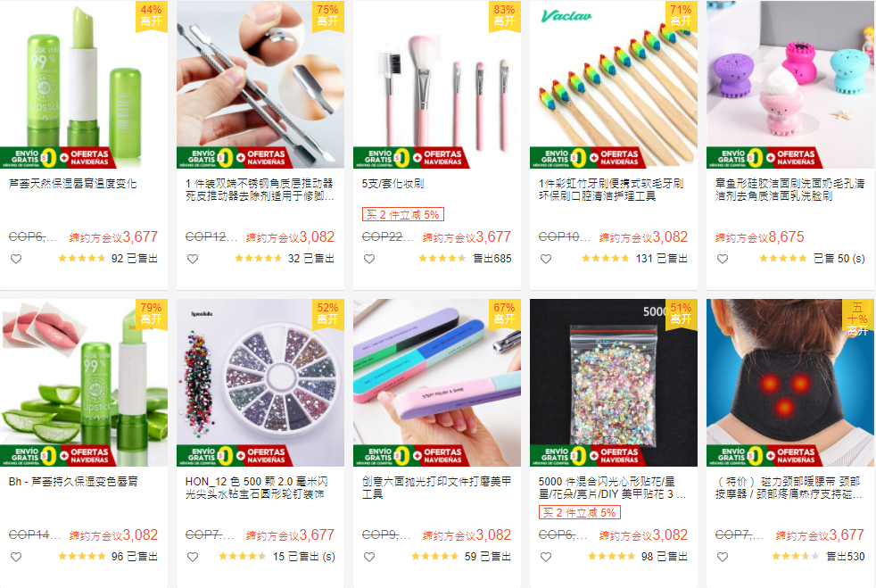Click the 83% off badge on brushes

pos(504,16)
